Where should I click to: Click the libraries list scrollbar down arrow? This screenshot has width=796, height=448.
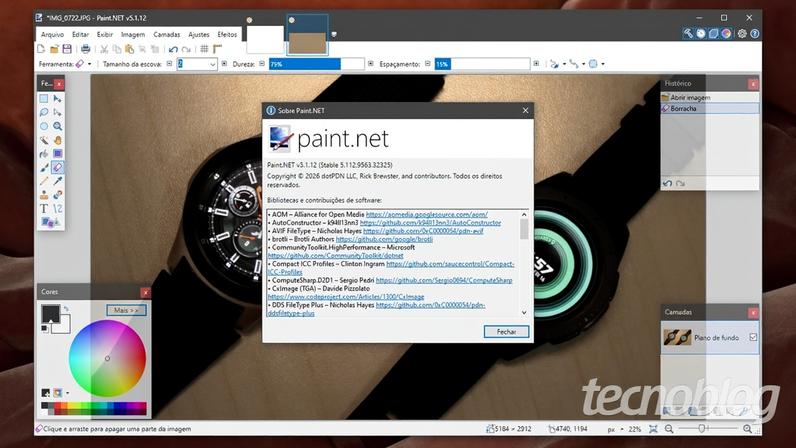(x=524, y=312)
